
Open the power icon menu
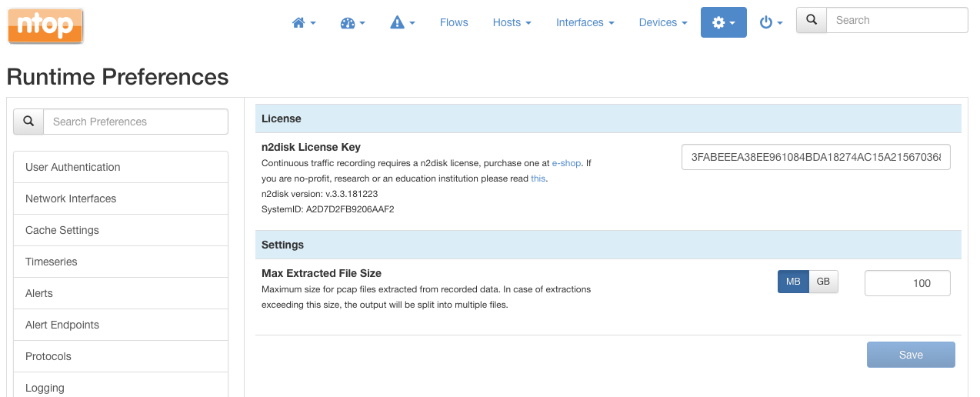tap(771, 23)
